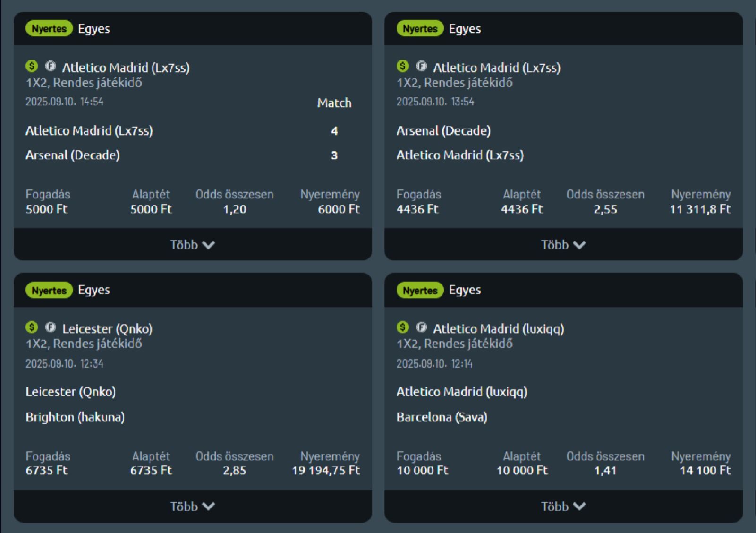Open the Barcelona (Sava) team name
Image resolution: width=756 pixels, height=533 pixels.
click(442, 417)
